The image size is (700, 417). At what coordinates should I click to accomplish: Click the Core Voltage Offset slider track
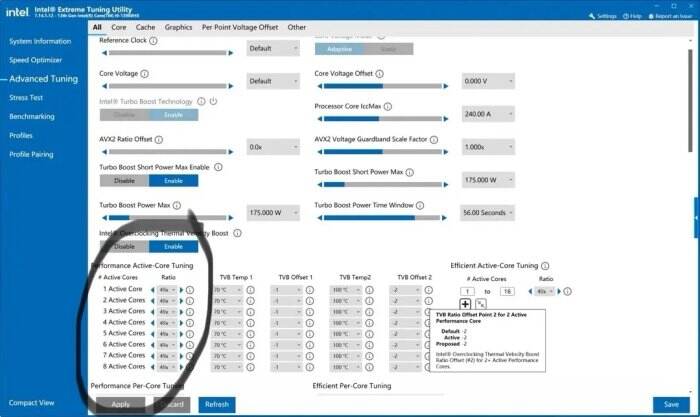(382, 86)
